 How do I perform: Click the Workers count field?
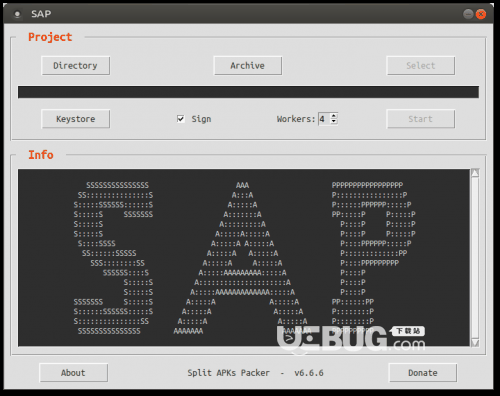(x=324, y=119)
